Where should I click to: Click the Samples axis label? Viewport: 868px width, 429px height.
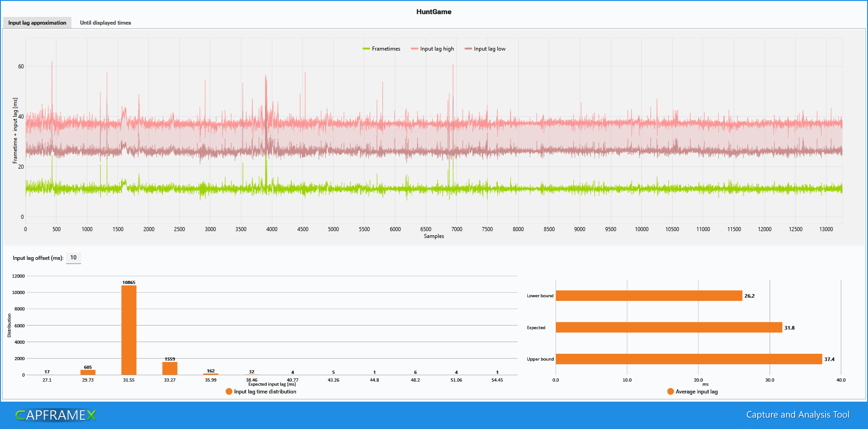[x=434, y=236]
